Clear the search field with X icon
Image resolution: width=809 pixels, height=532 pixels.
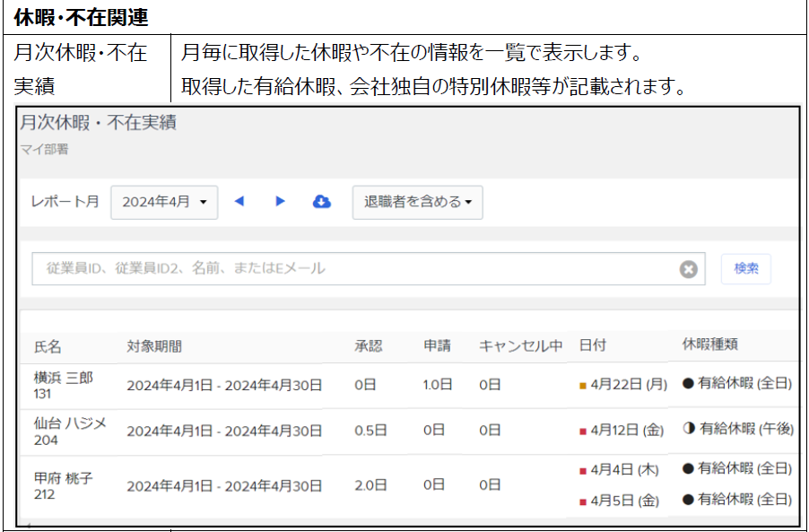[688, 269]
